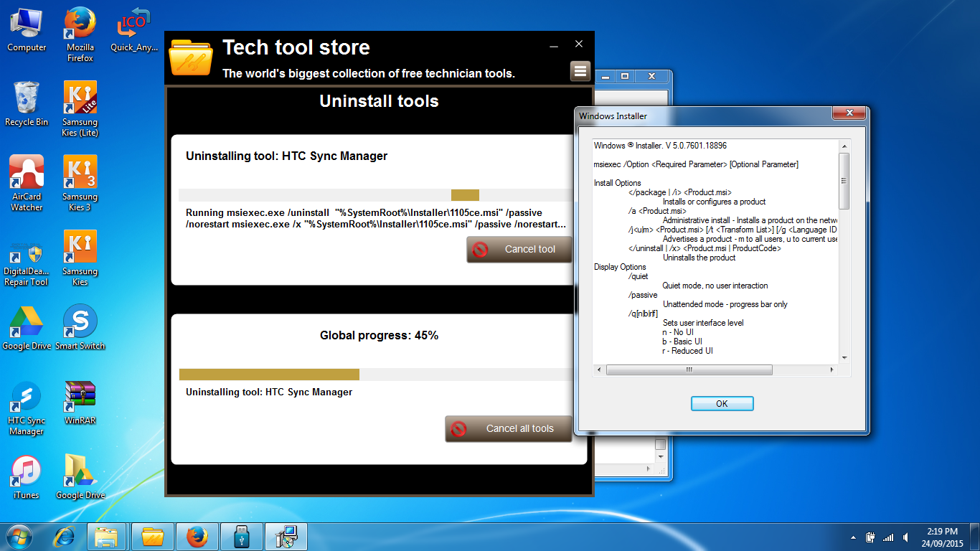Image resolution: width=980 pixels, height=551 pixels.
Task: Open the Google Drive folder icon
Action: click(80, 477)
